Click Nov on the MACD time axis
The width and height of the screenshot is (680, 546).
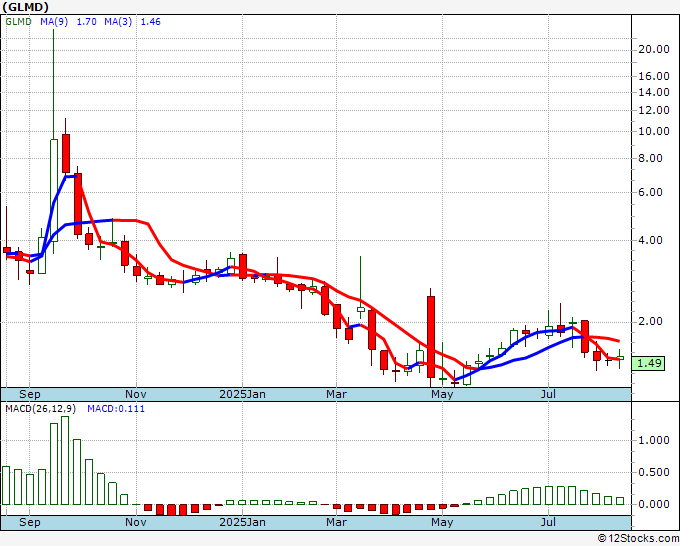pyautogui.click(x=136, y=522)
